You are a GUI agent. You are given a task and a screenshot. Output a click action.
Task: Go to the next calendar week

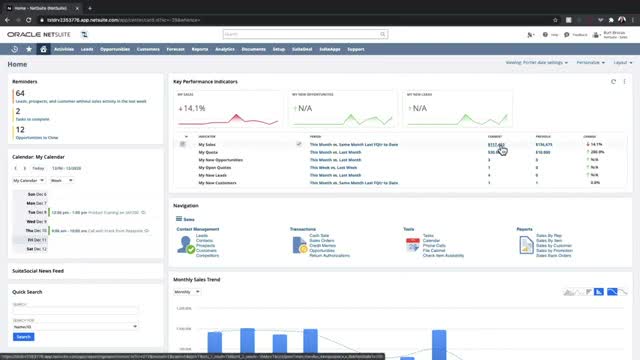click(x=25, y=168)
